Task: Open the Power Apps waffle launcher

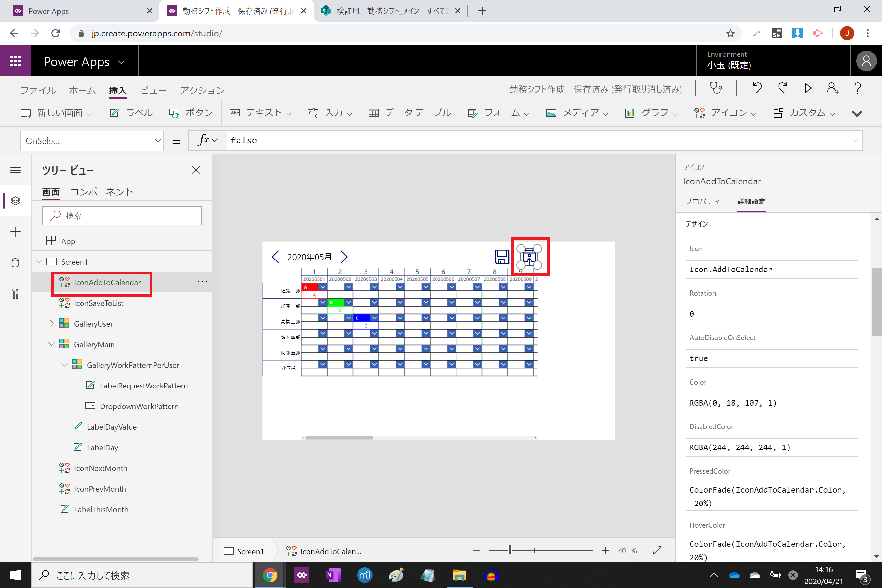Action: click(x=15, y=61)
